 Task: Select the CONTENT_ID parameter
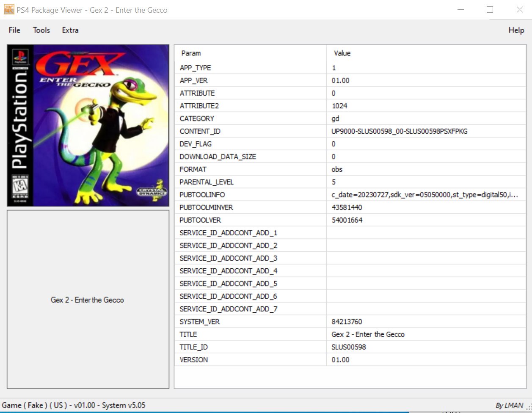[200, 131]
